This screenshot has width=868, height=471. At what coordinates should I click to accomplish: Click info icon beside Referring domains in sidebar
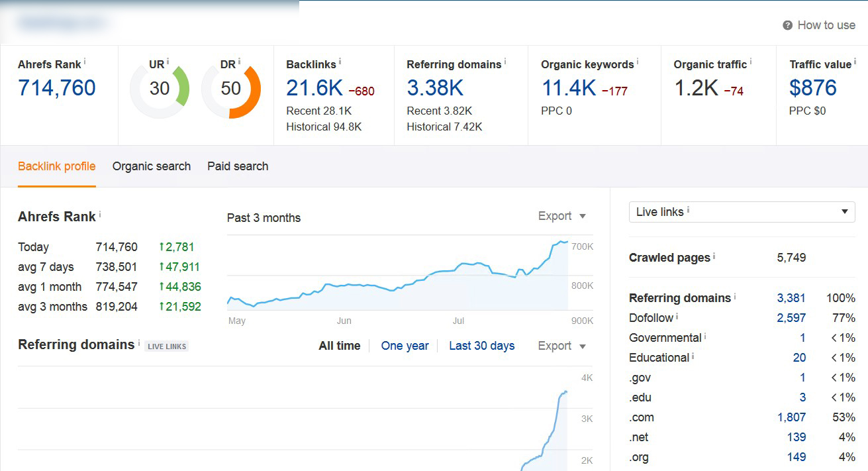[735, 296]
